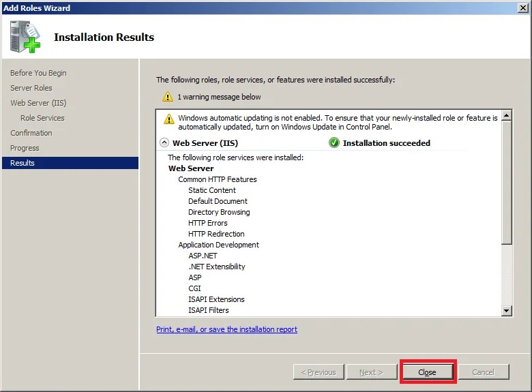Click the warning icon next to Windows automatic updating message

pos(169,119)
